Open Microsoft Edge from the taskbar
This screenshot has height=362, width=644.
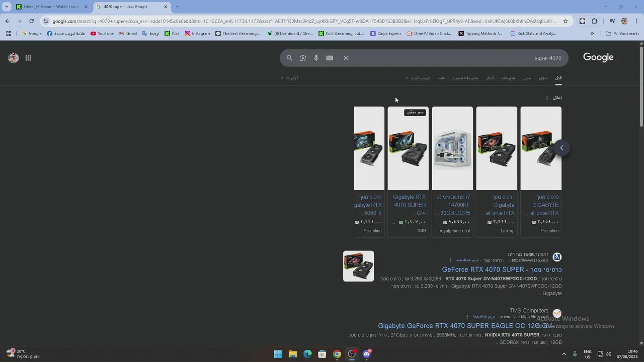pyautogui.click(x=307, y=354)
